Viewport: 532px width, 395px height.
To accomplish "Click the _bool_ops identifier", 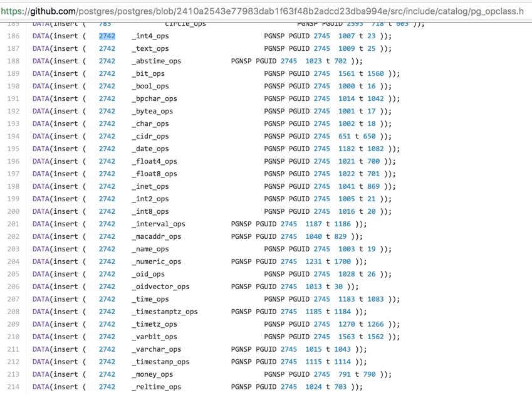I will [x=150, y=87].
